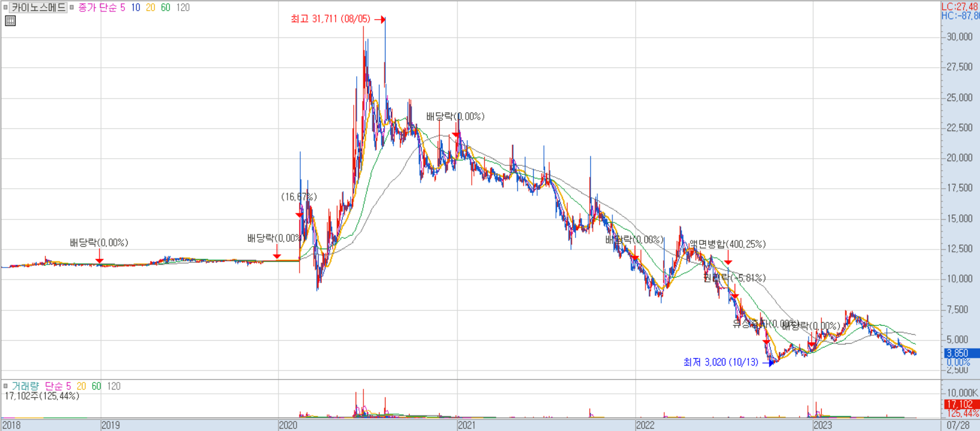Viewport: 980px width, 431px height.
Task: Click the 30,000 price axis label
Action: (x=960, y=37)
